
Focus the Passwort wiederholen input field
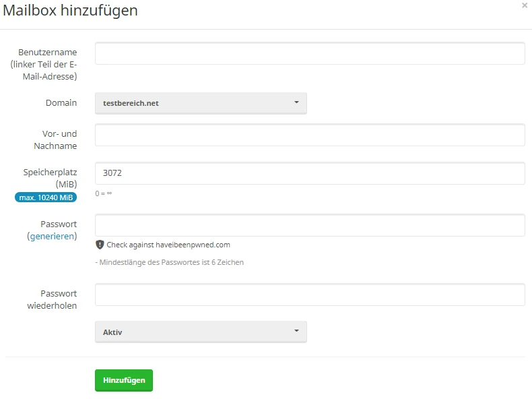pos(310,295)
